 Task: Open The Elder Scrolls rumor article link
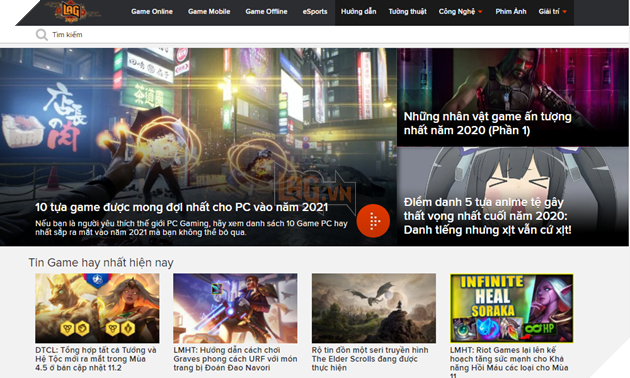370,359
